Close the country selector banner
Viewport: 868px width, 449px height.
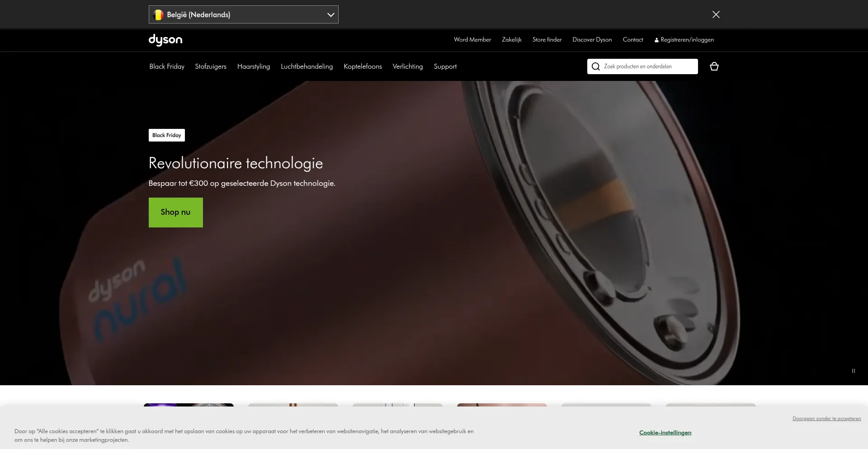[x=716, y=14]
